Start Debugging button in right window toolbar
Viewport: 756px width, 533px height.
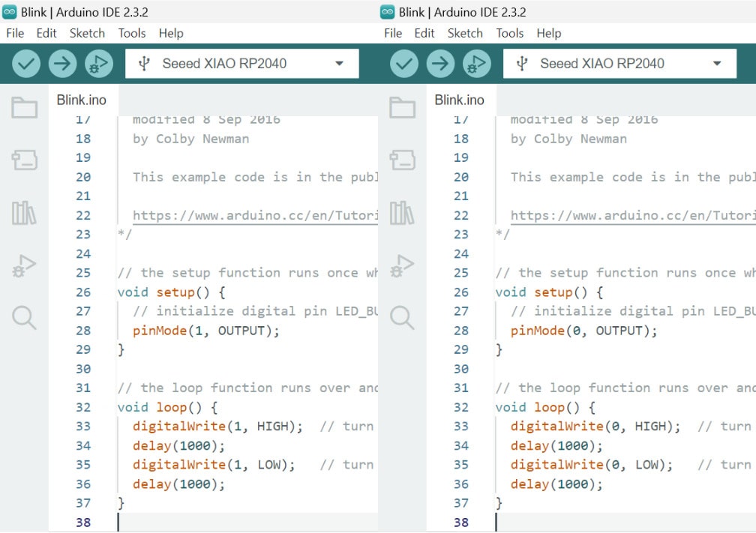click(477, 64)
